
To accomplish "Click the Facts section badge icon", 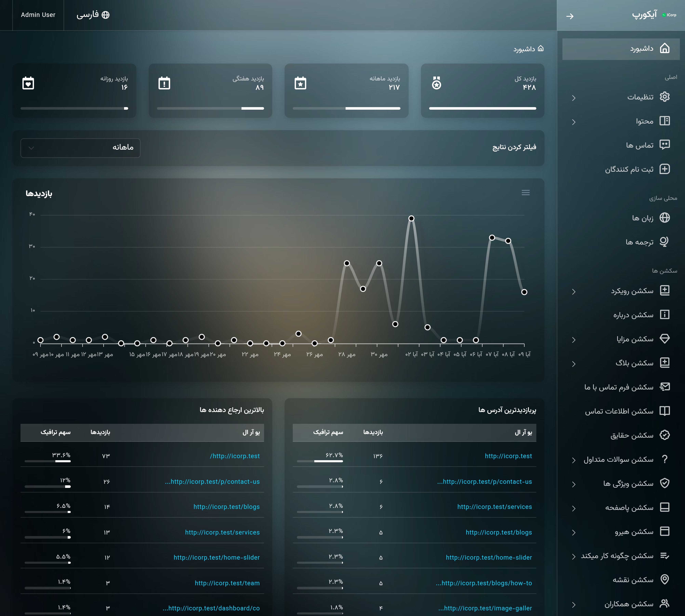I will [664, 435].
